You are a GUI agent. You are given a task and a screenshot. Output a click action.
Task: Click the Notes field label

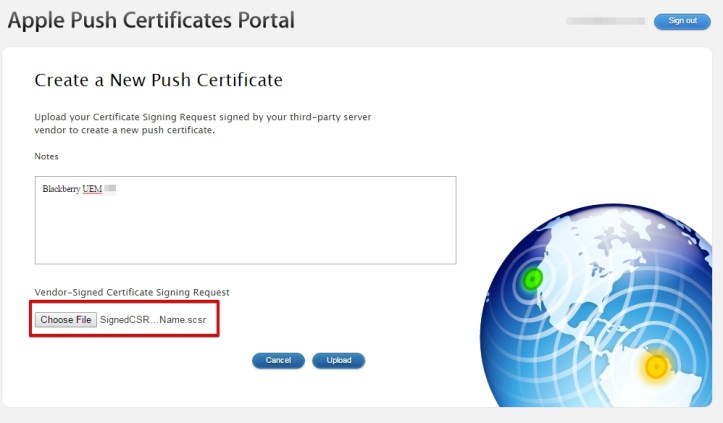(47, 157)
